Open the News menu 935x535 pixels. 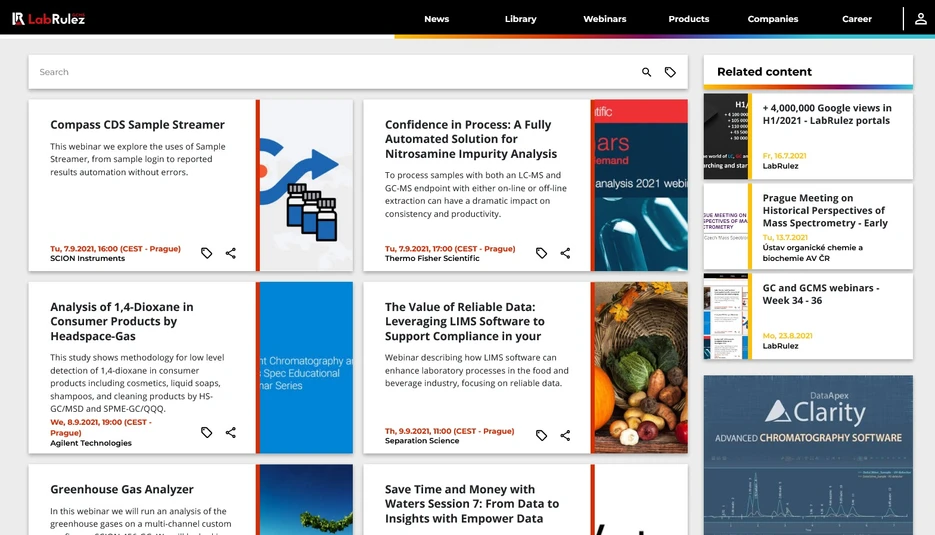tap(436, 19)
